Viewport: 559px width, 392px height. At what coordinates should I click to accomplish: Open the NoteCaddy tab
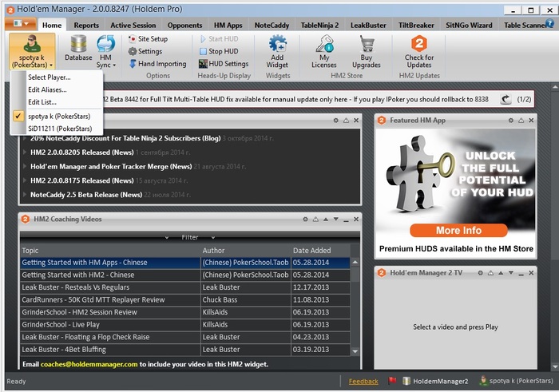(x=271, y=25)
